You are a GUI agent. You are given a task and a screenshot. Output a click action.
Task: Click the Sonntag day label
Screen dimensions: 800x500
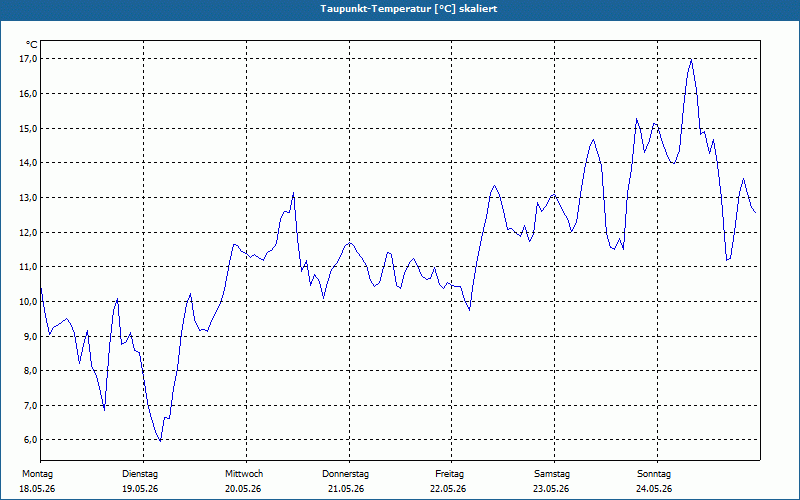pos(654,474)
